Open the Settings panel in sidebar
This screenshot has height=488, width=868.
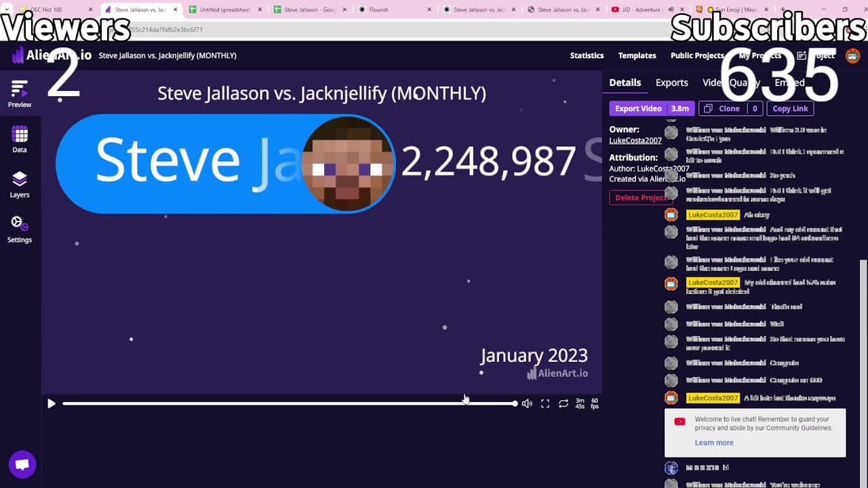coord(20,229)
